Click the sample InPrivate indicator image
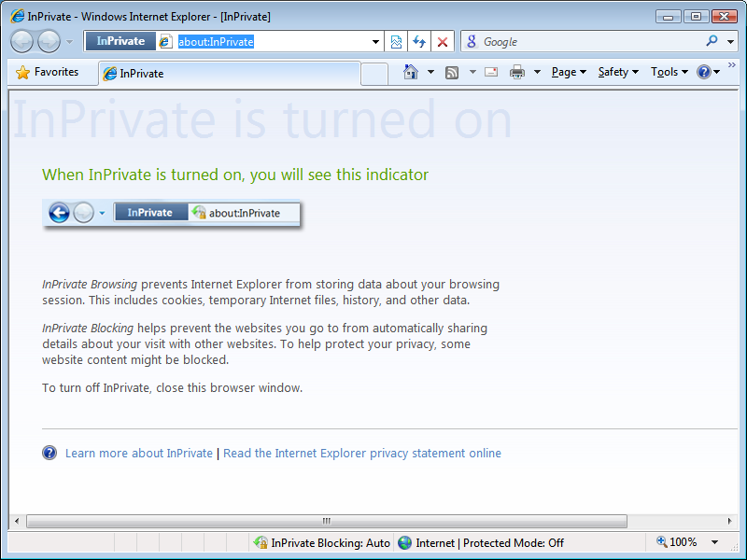Image resolution: width=747 pixels, height=560 pixels. point(172,213)
